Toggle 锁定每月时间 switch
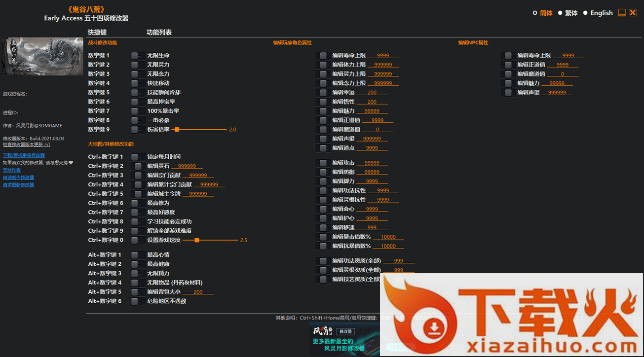This screenshot has width=644, height=357. pyautogui.click(x=138, y=157)
